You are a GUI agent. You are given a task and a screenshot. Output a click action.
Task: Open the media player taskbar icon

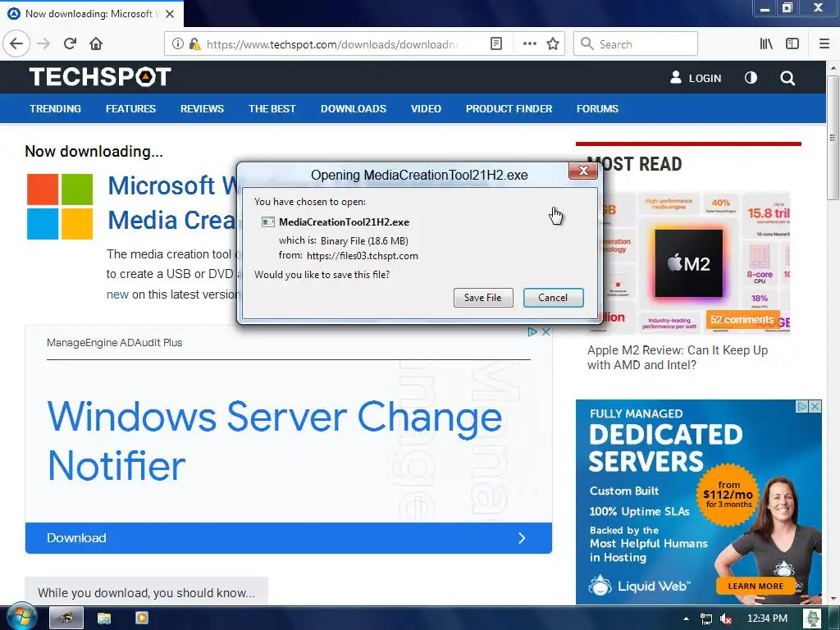click(142, 619)
